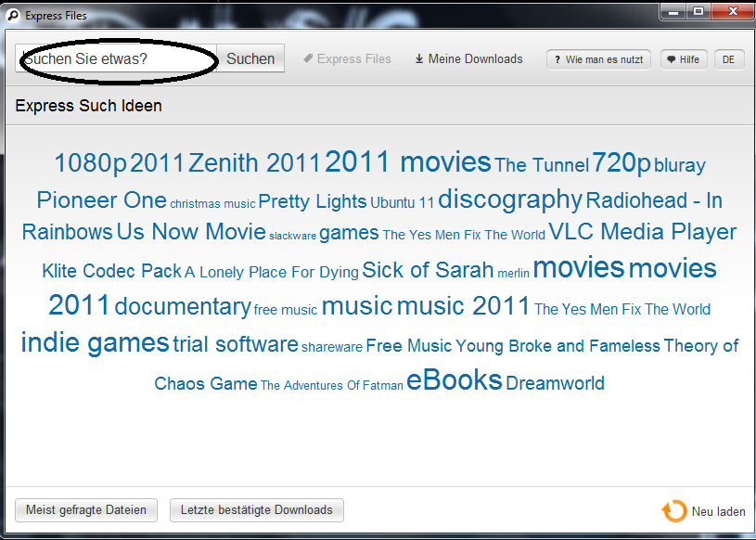Click the orange Neu laden refresh icon
Viewport: 756px width, 540px height.
tap(674, 510)
